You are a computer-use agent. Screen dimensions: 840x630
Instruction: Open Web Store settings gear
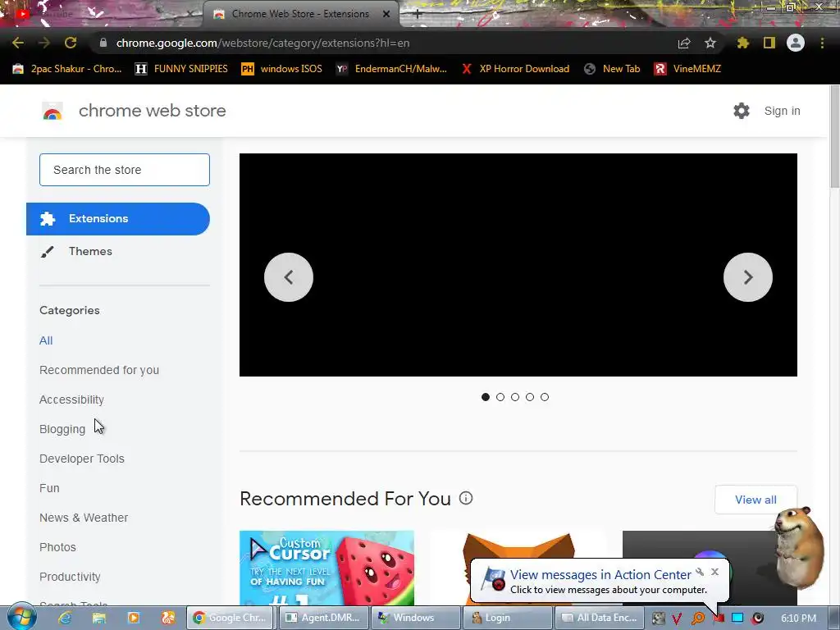pyautogui.click(x=742, y=111)
